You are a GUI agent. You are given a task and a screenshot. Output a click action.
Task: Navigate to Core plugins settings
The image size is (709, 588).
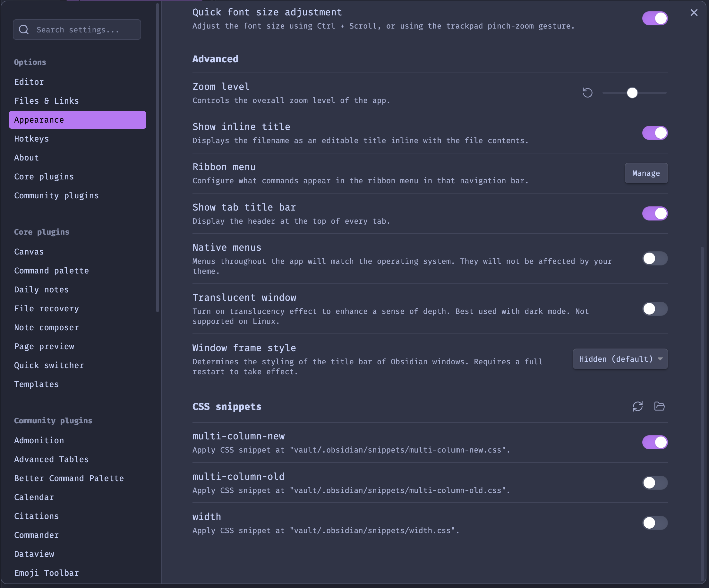[x=44, y=176]
